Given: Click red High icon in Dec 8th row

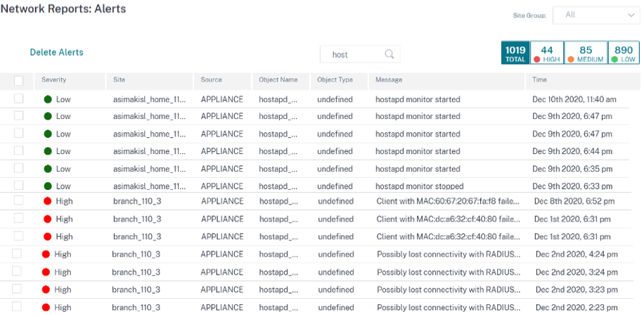Looking at the screenshot, I should 48,201.
